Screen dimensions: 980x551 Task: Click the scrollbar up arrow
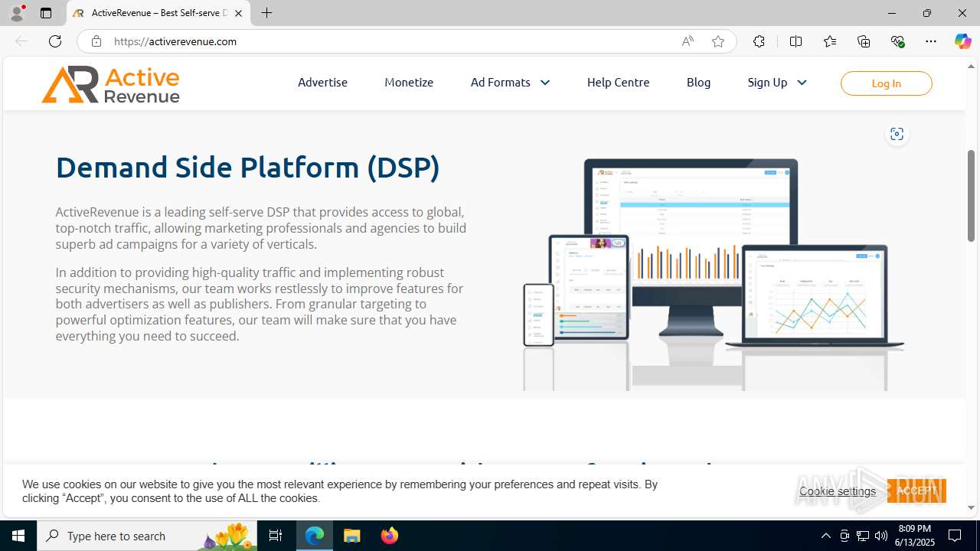click(x=971, y=66)
